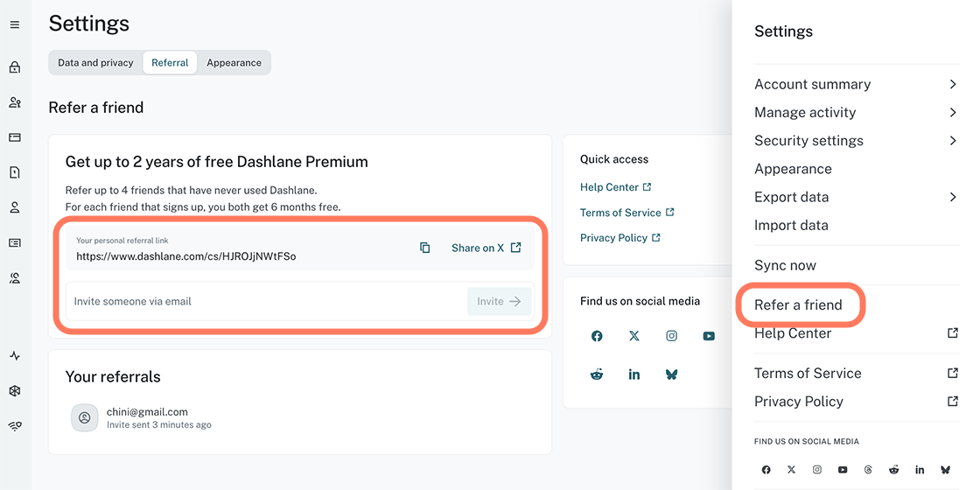
Task: Switch to the Data and privacy tab
Action: (95, 63)
